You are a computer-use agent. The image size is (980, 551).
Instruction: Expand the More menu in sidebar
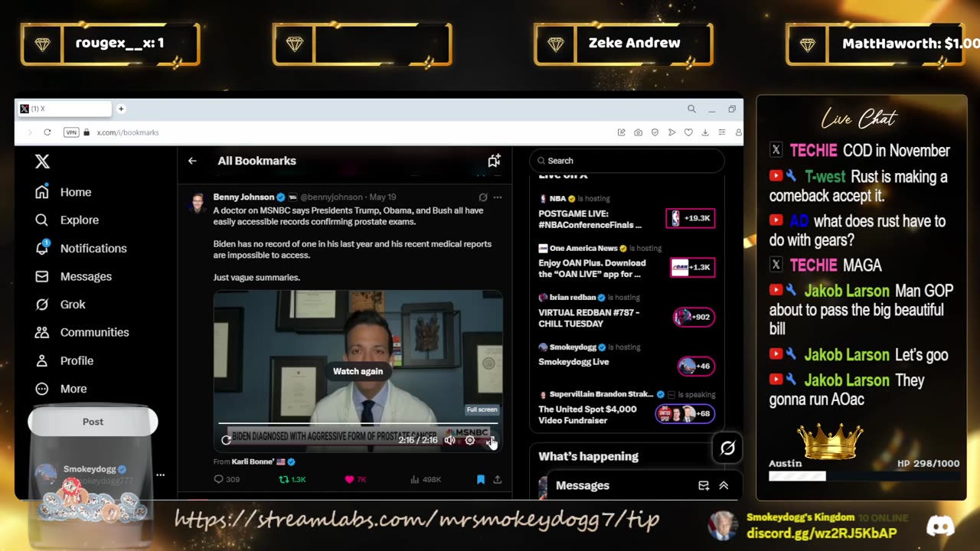[x=61, y=389]
